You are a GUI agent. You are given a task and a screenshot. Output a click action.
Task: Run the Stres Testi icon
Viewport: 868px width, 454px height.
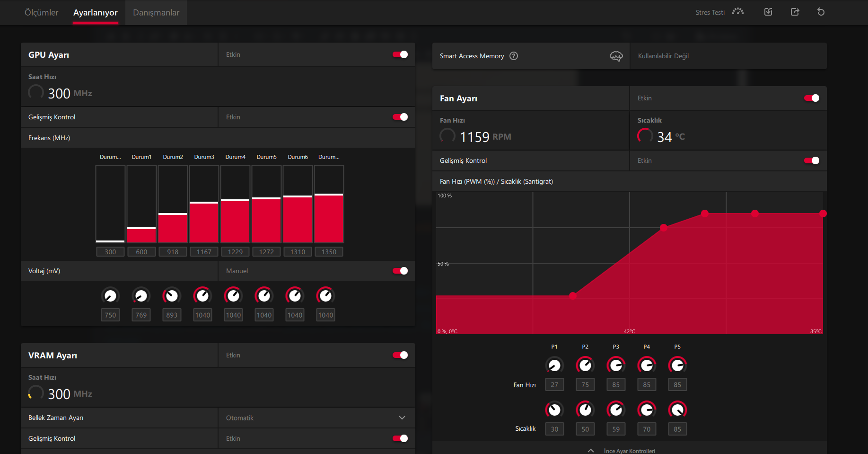[x=738, y=12]
